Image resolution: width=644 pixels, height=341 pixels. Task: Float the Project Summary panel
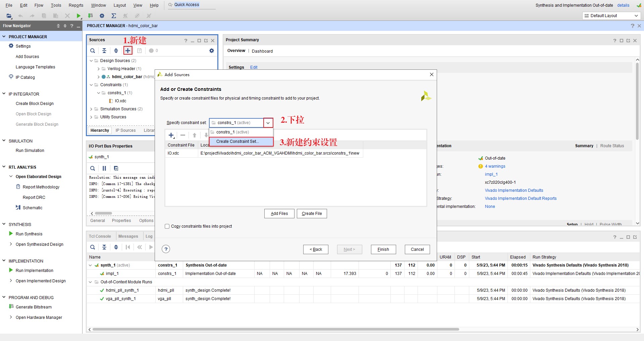628,41
